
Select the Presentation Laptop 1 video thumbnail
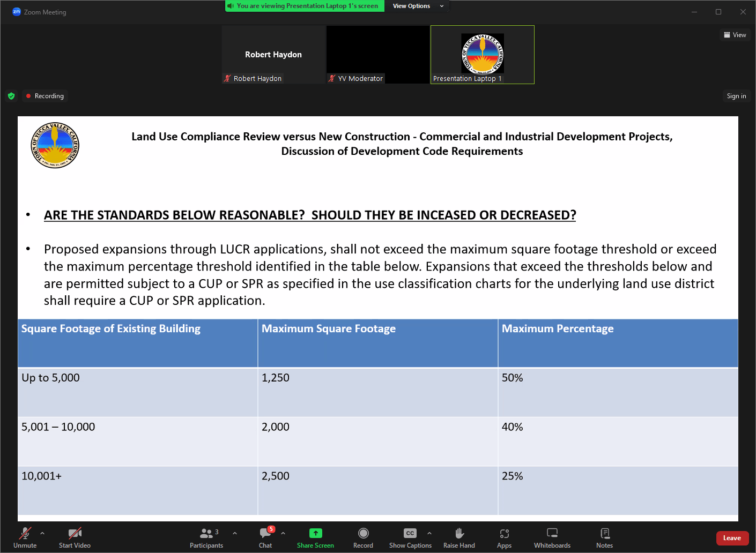pyautogui.click(x=482, y=55)
